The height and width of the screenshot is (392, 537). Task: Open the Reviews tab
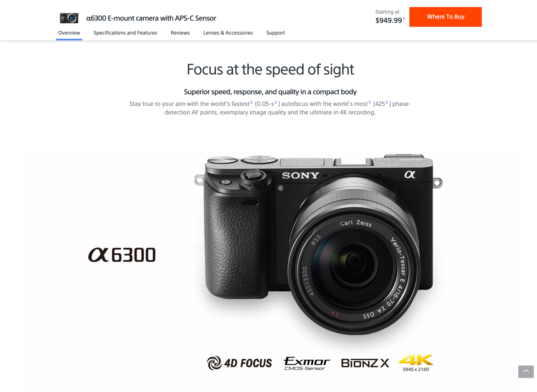(x=180, y=33)
